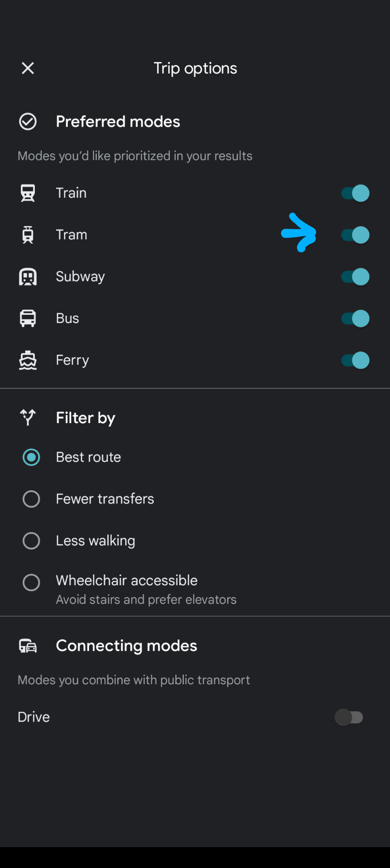Viewport: 390px width, 868px height.
Task: Tap the Ferry mode icon
Action: click(28, 360)
